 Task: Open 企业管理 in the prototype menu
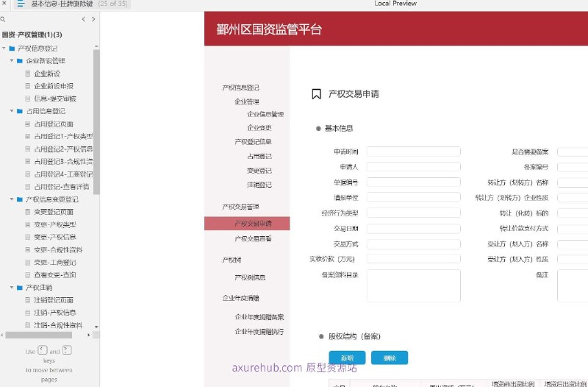click(247, 102)
